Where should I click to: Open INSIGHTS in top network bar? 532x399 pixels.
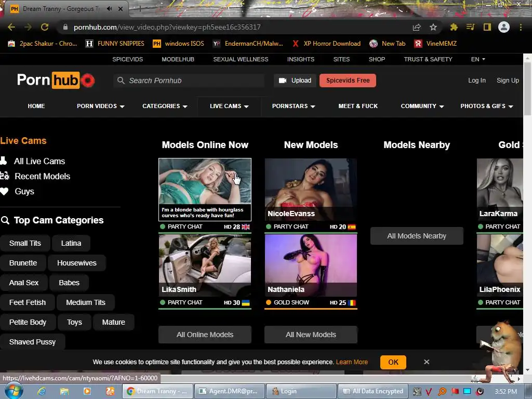coord(301,59)
